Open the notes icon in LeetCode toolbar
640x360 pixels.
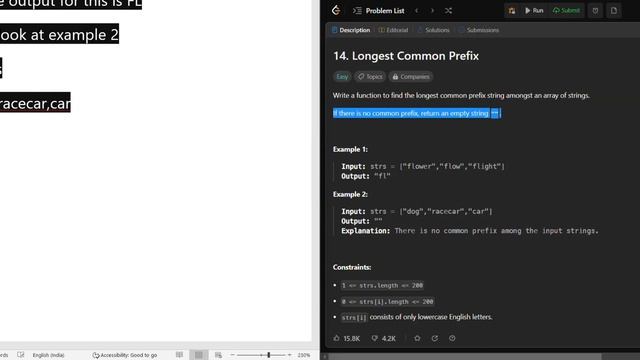tap(614, 11)
